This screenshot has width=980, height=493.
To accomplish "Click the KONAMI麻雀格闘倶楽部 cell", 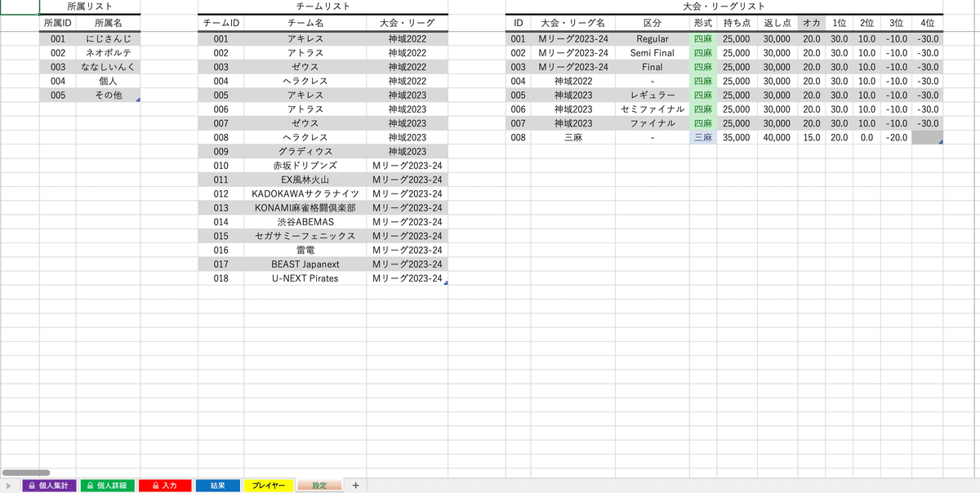I will pos(305,207).
